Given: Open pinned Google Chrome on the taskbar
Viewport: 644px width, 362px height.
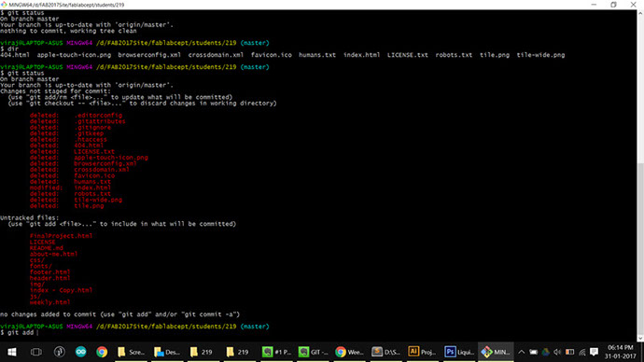Looking at the screenshot, I should pyautogui.click(x=102, y=352).
